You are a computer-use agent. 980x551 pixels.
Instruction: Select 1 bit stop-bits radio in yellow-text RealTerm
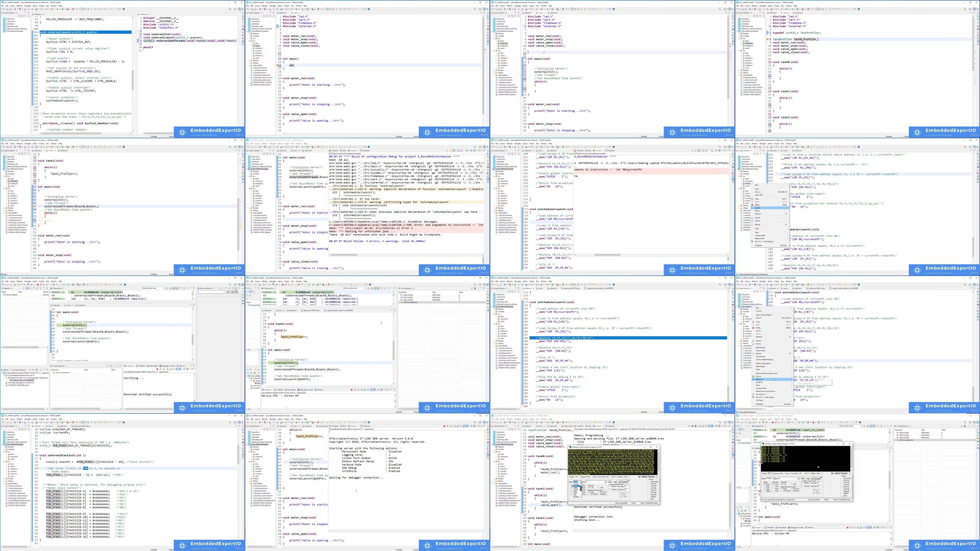(589, 488)
